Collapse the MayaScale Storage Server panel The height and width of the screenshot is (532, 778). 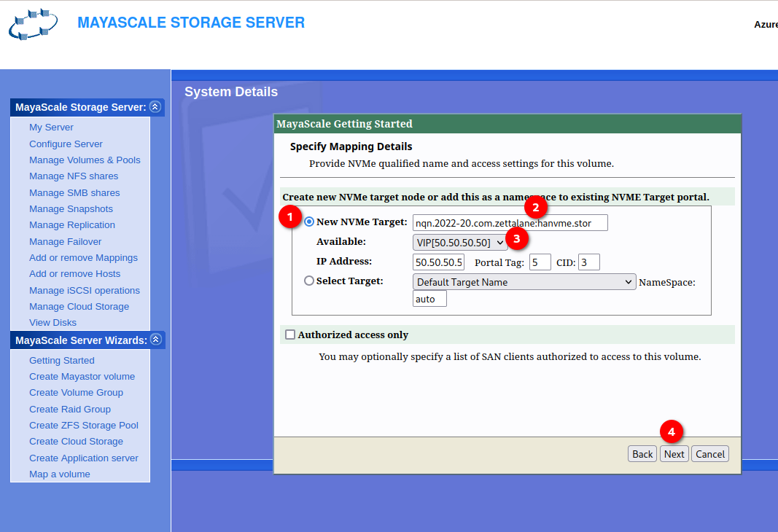pos(155,107)
